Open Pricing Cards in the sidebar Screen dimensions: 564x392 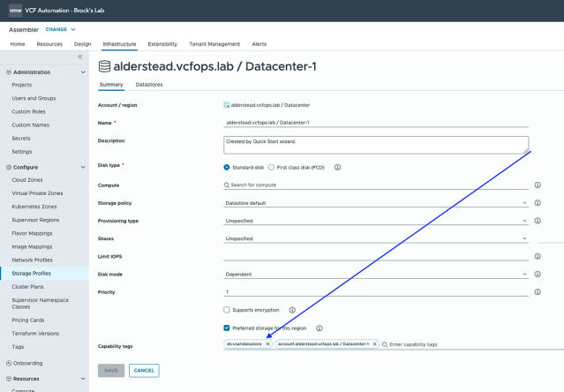(x=28, y=320)
